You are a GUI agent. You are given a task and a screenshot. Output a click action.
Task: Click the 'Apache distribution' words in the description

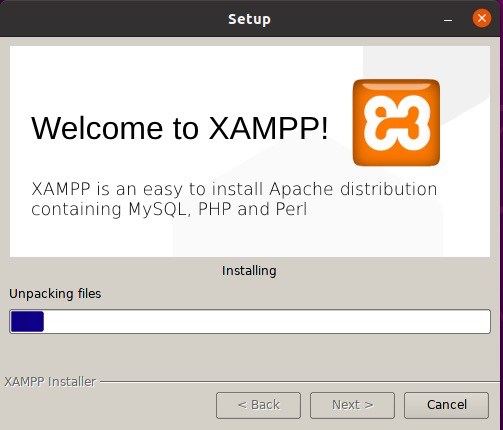(353, 189)
